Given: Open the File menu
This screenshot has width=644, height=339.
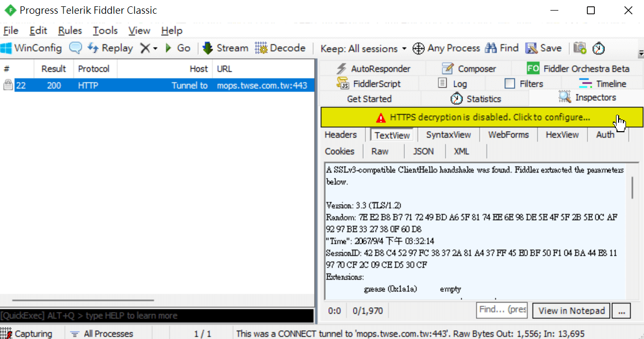Looking at the screenshot, I should click(x=11, y=31).
